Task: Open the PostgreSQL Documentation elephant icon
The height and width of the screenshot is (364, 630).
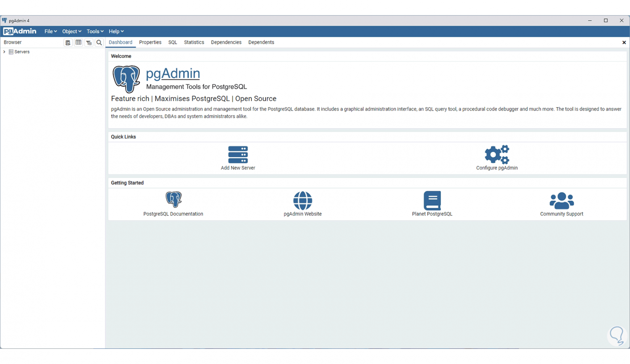Action: coord(173,200)
